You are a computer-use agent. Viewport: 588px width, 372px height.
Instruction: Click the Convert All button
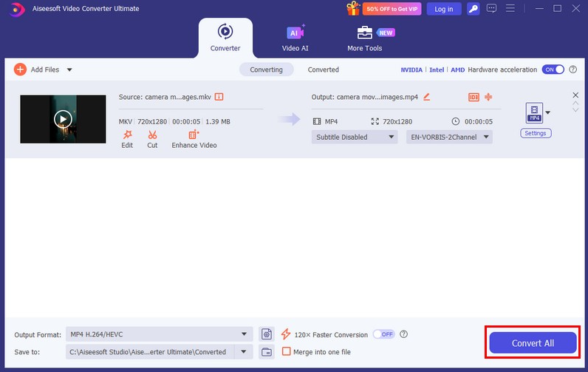(533, 342)
